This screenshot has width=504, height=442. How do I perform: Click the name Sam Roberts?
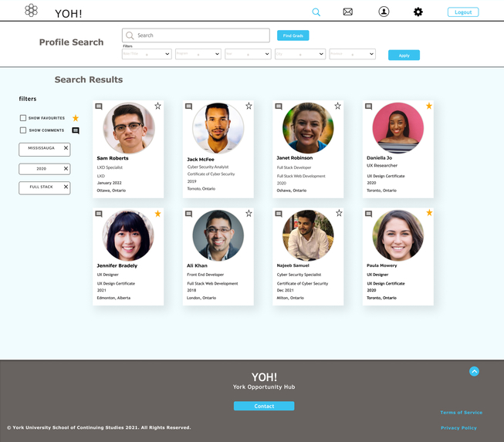pyautogui.click(x=113, y=158)
